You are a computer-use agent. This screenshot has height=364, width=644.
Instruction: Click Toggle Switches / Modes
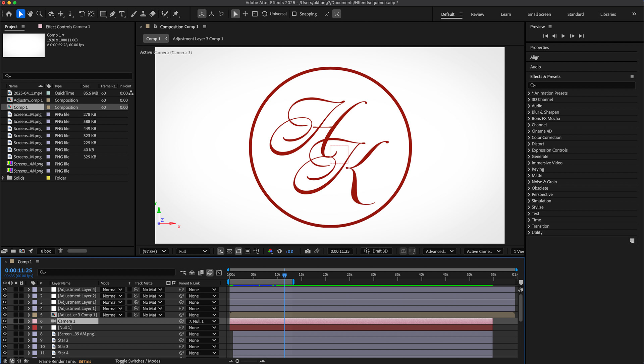(x=138, y=361)
